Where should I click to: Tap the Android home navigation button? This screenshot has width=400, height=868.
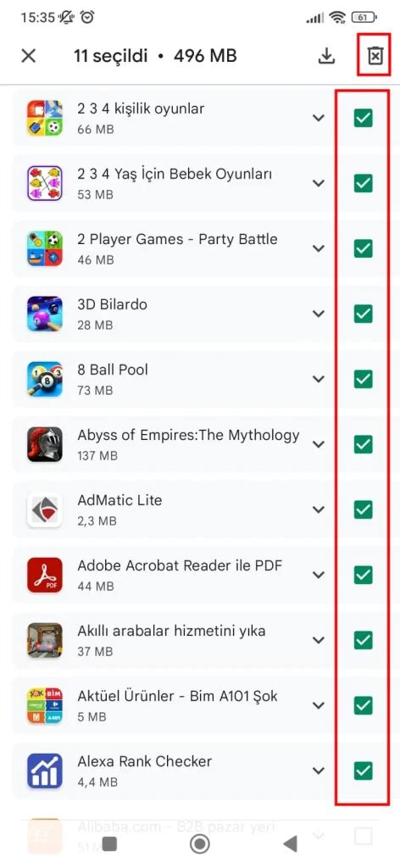pyautogui.click(x=200, y=843)
